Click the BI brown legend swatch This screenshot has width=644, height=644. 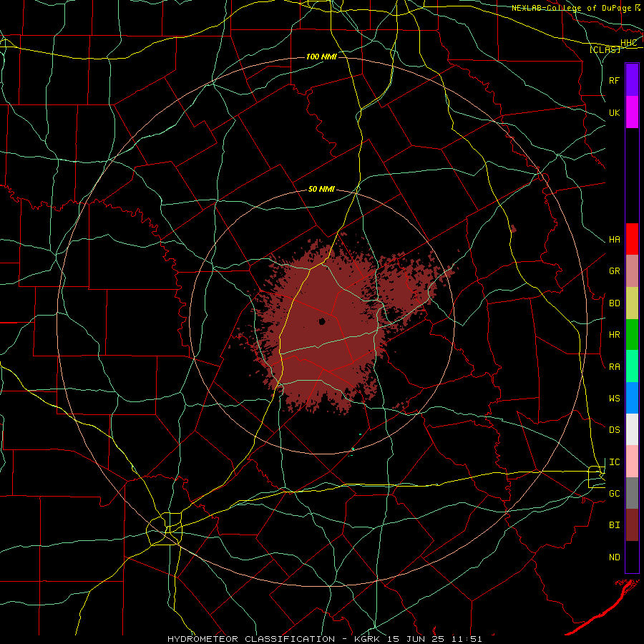pos(632,525)
